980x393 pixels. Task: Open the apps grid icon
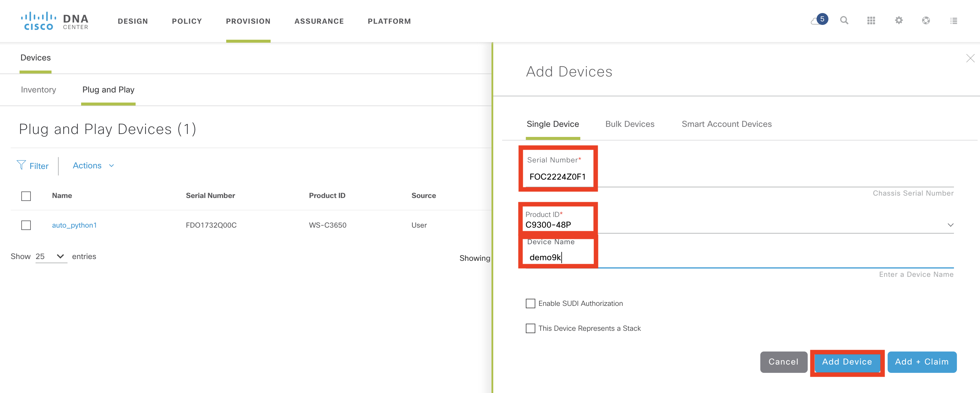871,20
